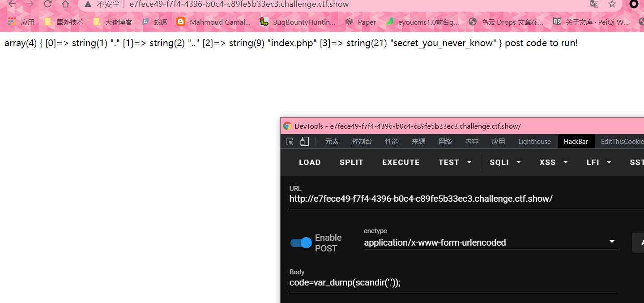Screen dimensions: 644x303
Task: Open the 应用 apps shortcut
Action: tap(21, 22)
